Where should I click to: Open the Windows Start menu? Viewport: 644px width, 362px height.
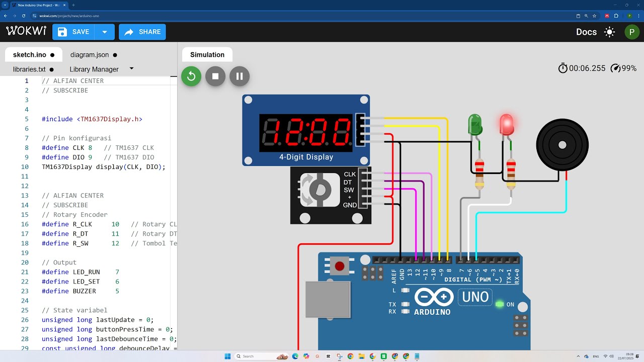click(227, 356)
